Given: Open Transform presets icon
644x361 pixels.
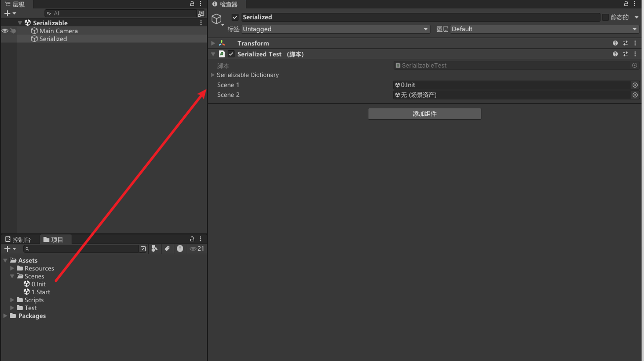Looking at the screenshot, I should (x=625, y=44).
